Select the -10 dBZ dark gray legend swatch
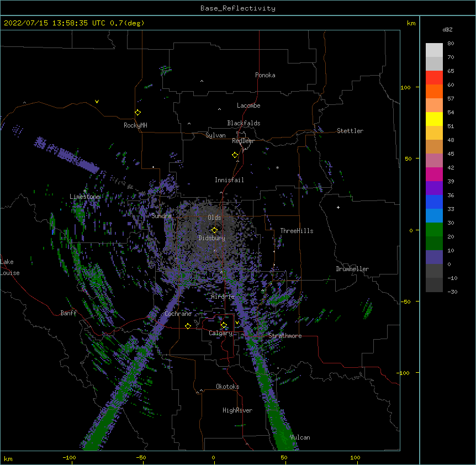Viewport: 476px width, 465px height. coord(434,285)
